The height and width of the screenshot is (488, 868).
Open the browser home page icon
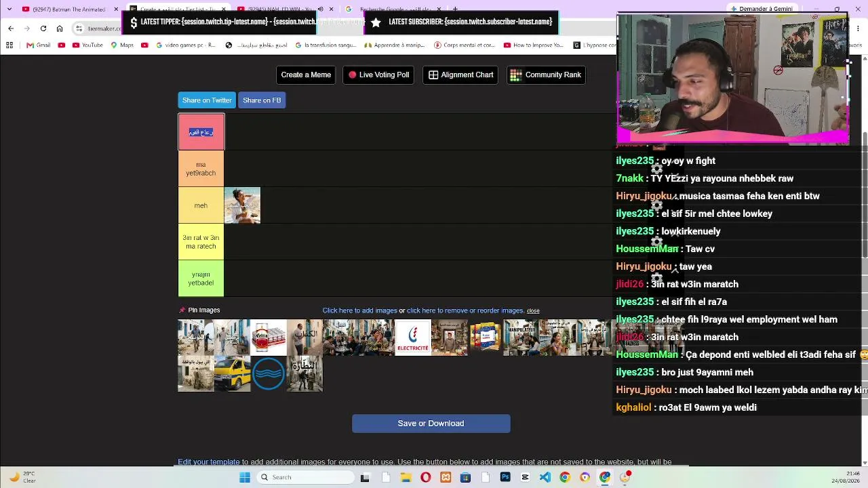click(60, 28)
